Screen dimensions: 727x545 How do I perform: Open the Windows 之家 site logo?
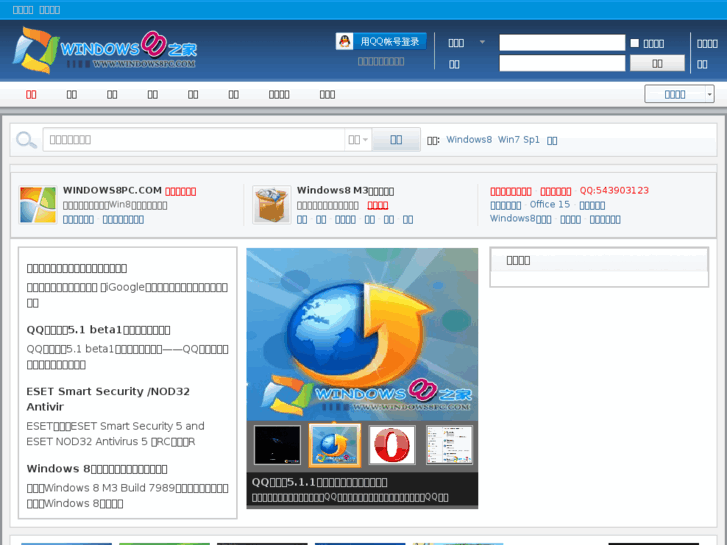(x=105, y=50)
